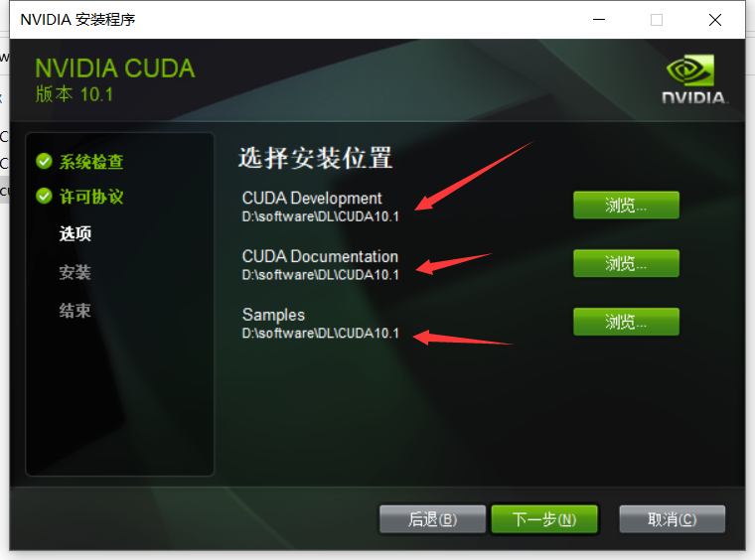Cancel installation with 取消(C)

point(673,519)
